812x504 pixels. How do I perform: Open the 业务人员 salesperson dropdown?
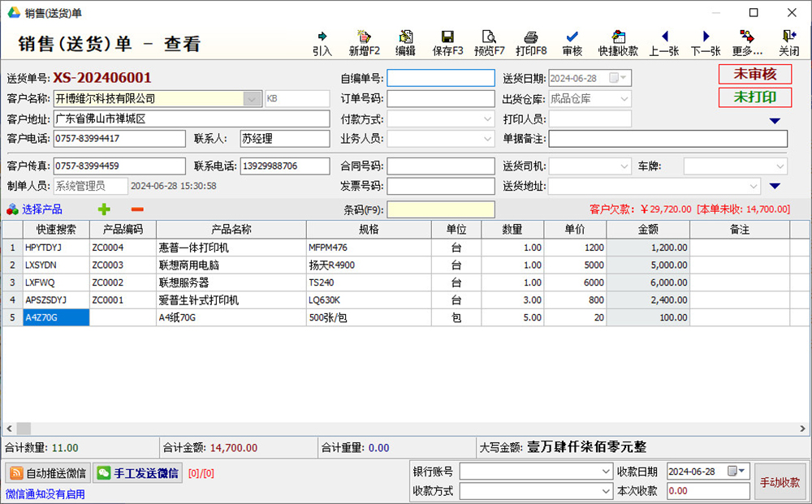point(487,139)
